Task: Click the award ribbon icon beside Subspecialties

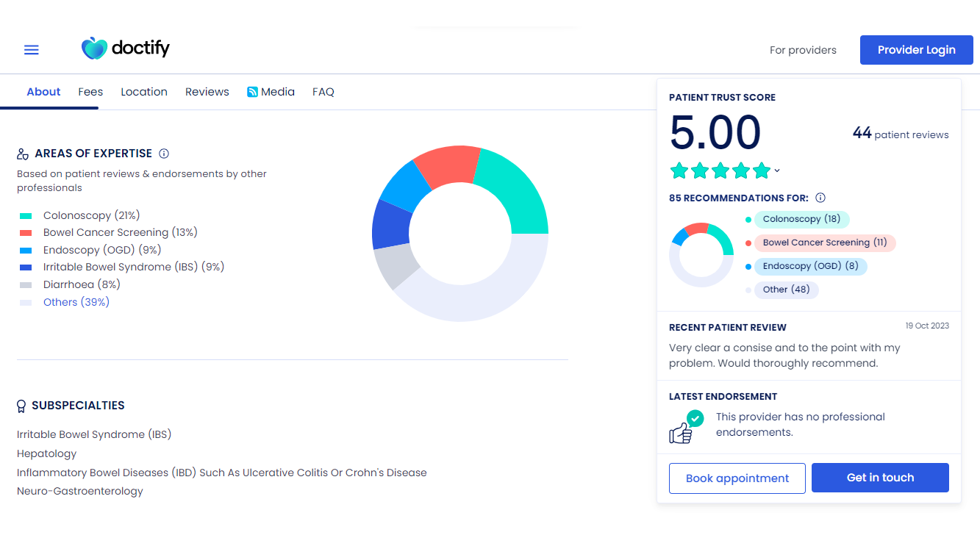Action: (x=21, y=405)
